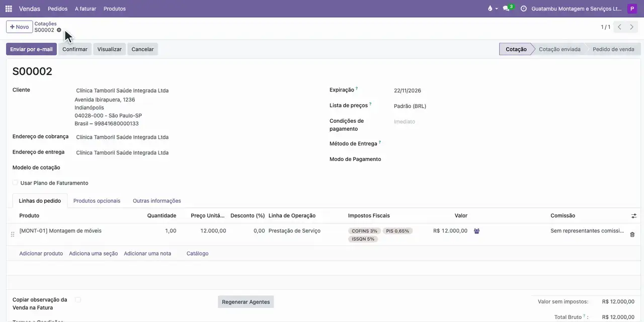Screen dimensions: 644x322
Task: Open the water drop debug icon
Action: (491, 9)
